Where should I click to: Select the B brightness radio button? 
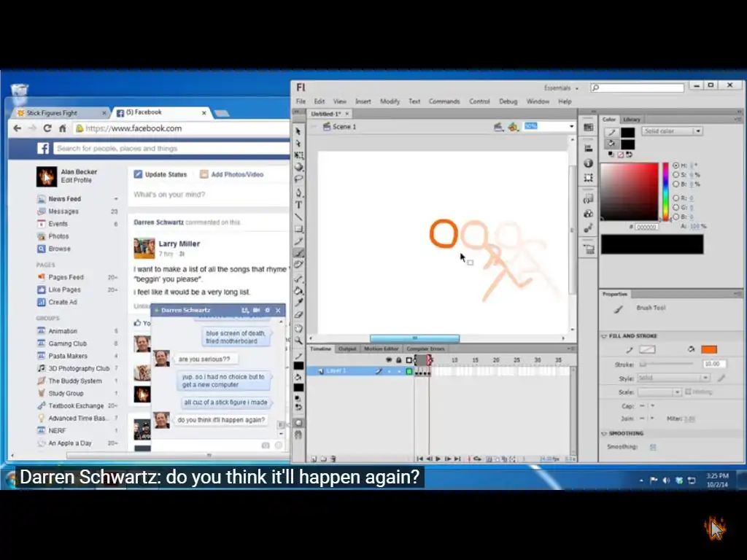point(676,184)
